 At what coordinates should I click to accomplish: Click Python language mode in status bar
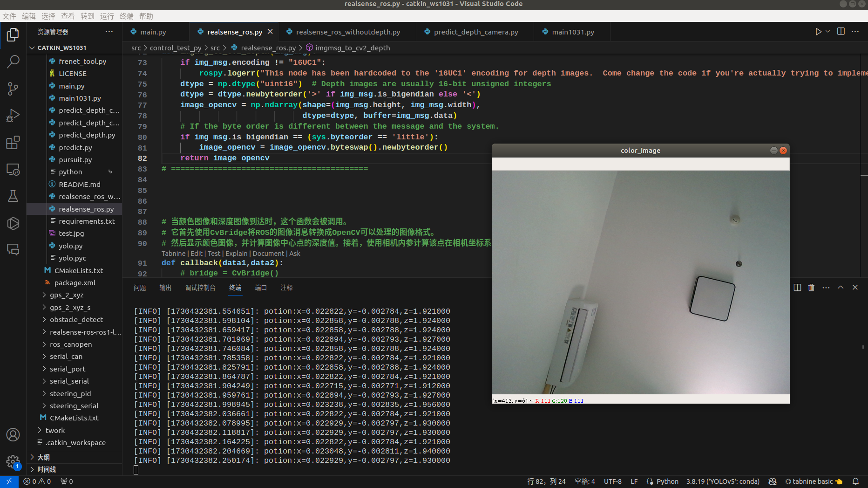pos(667,481)
